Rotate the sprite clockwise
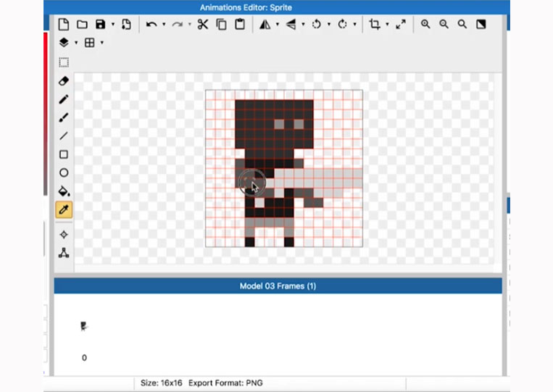The image size is (553, 392). coord(342,25)
